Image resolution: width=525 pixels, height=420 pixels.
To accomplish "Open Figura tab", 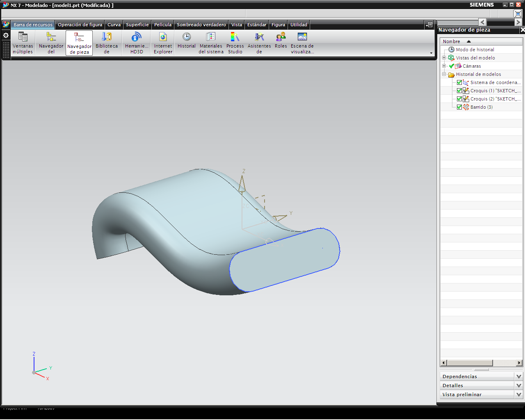I will [278, 25].
